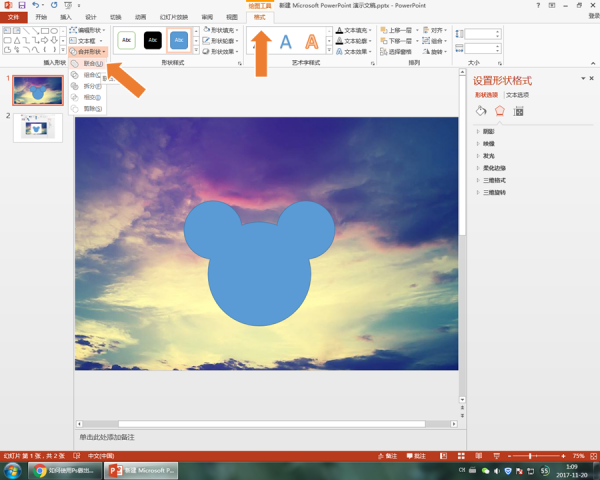Toggle 备注 notes in status bar
The image size is (600, 480).
tap(387, 456)
